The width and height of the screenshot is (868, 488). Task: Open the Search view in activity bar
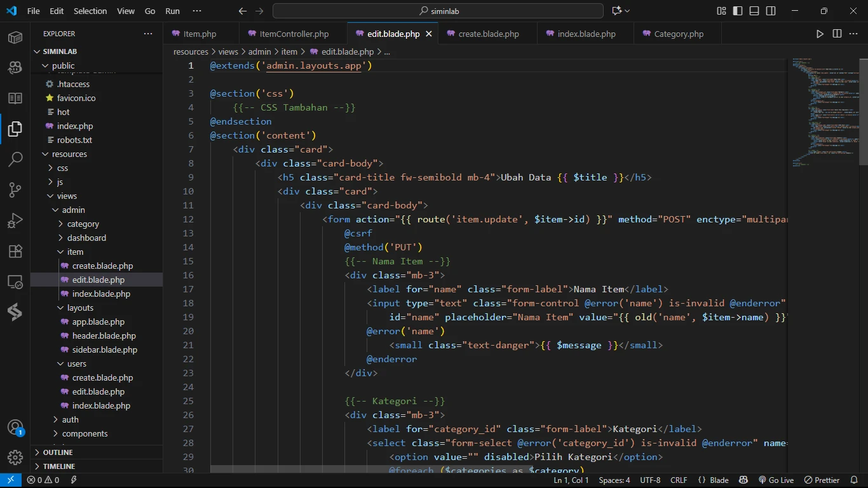(x=15, y=159)
